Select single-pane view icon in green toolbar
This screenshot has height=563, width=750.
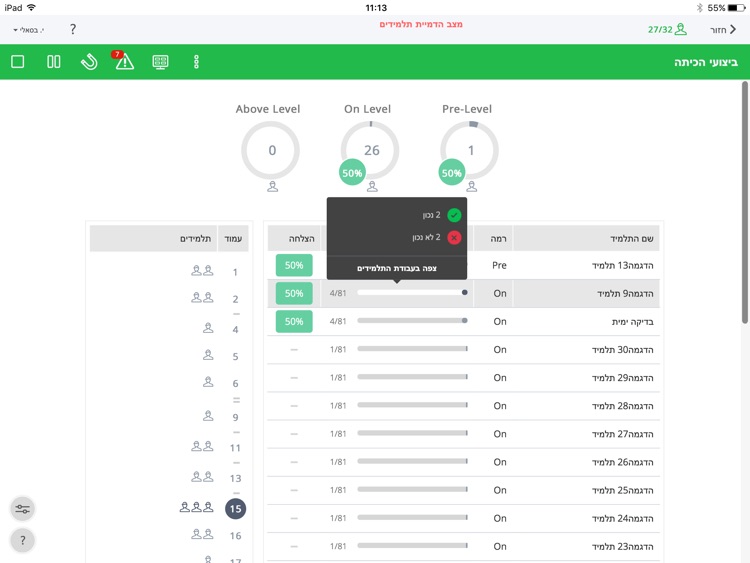[x=18, y=62]
